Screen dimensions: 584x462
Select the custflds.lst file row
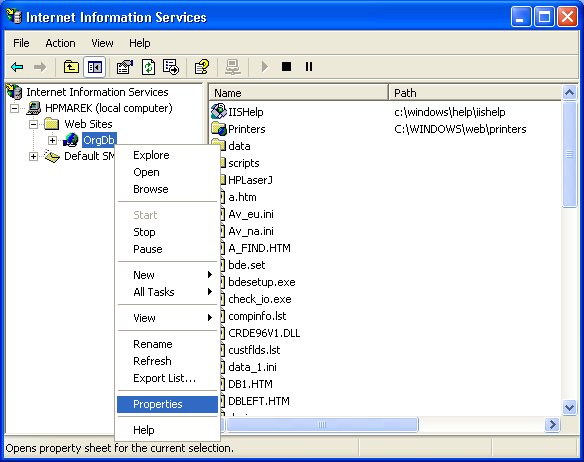(x=254, y=350)
